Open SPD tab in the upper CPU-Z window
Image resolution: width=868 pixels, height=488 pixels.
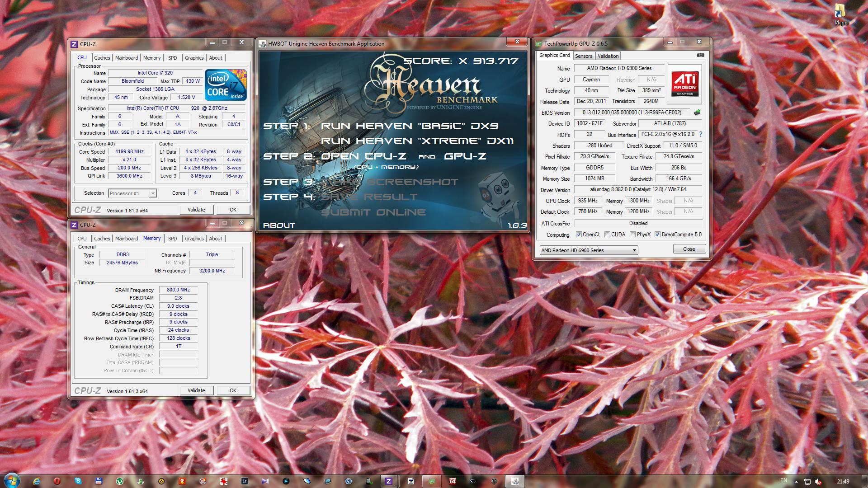(x=173, y=58)
